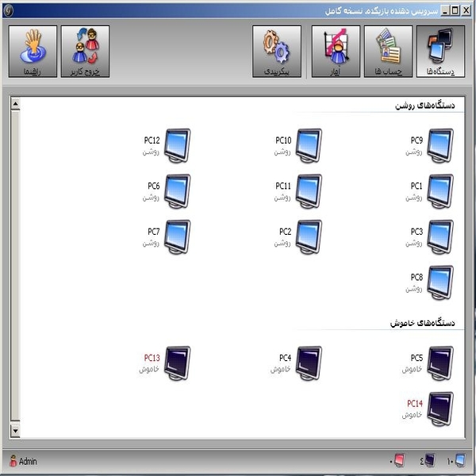
Task: Select the powered-off PC5 icon
Action: pos(440,363)
